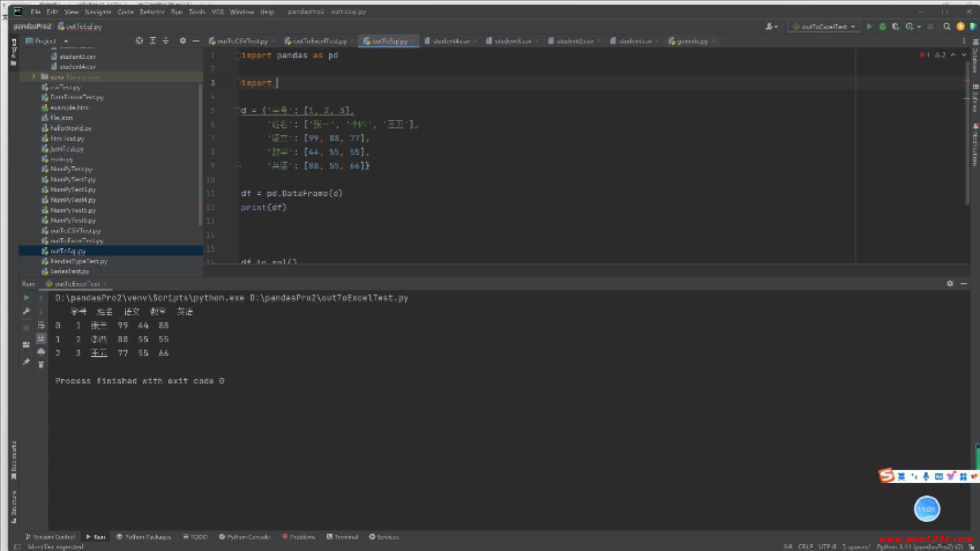
Task: Toggle scroll to end in console
Action: (41, 339)
